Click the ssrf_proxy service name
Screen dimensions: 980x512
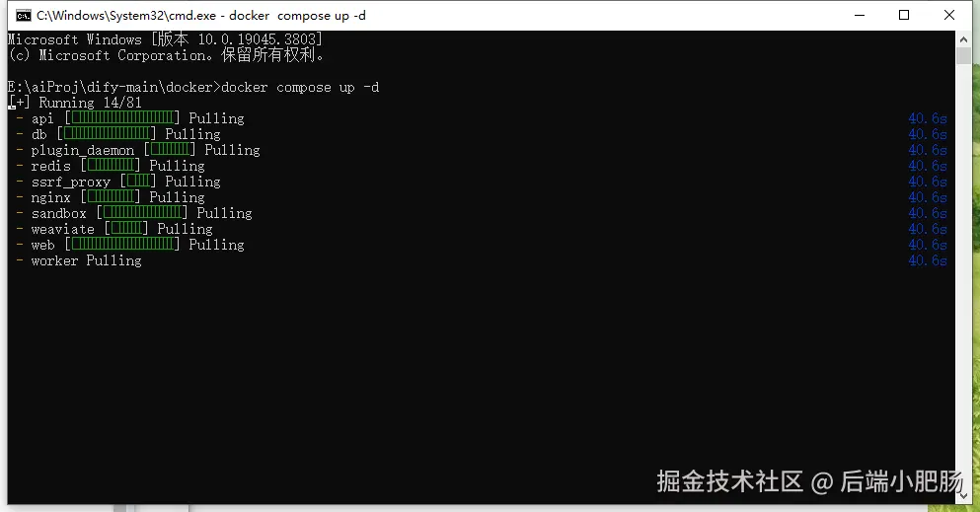[71, 182]
